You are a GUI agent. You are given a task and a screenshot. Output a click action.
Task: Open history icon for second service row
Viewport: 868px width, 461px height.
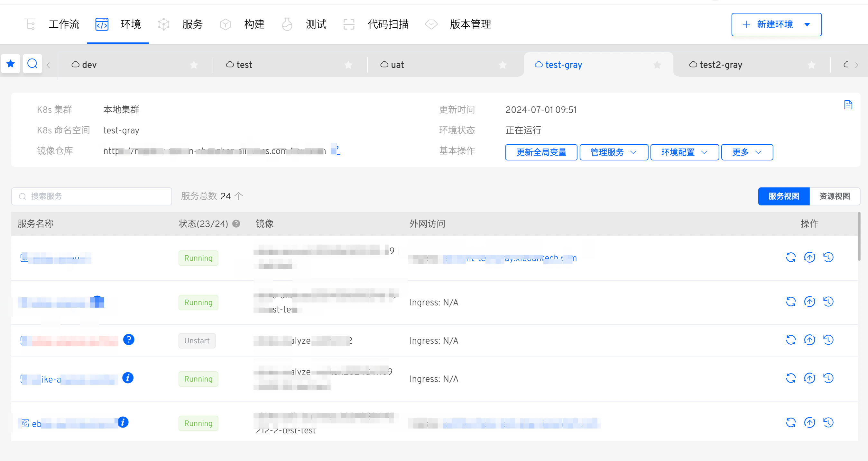click(x=828, y=301)
